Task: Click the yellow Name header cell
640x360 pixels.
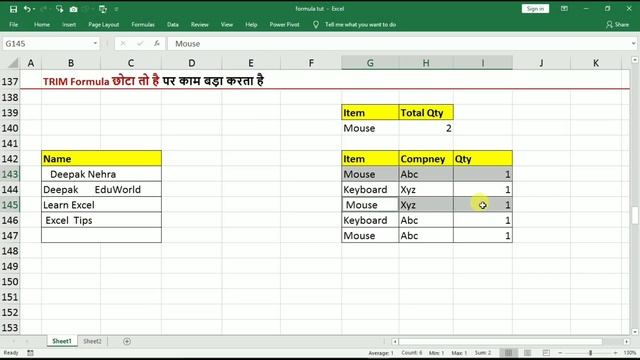Action: [101, 158]
